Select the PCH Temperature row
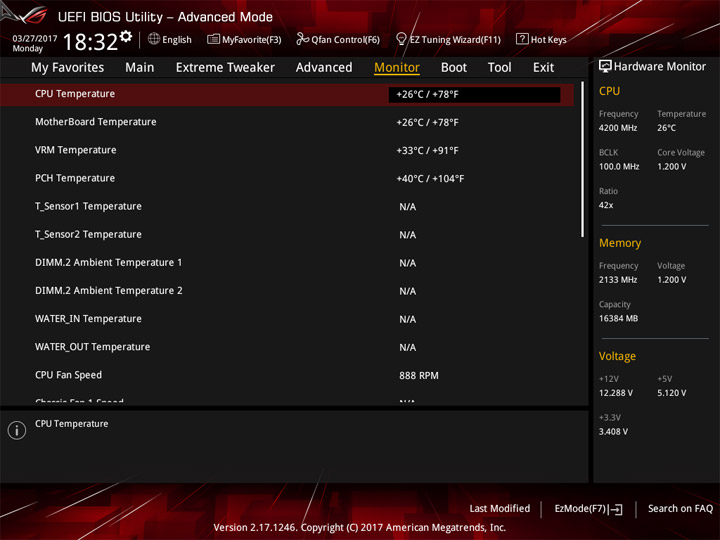The width and height of the screenshot is (720, 540). (x=287, y=178)
